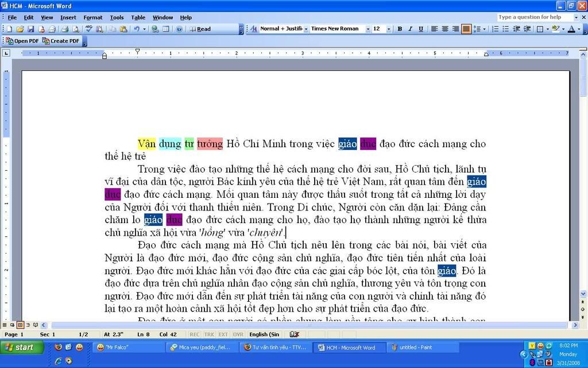
Task: Click the Read layout button
Action: 200,29
